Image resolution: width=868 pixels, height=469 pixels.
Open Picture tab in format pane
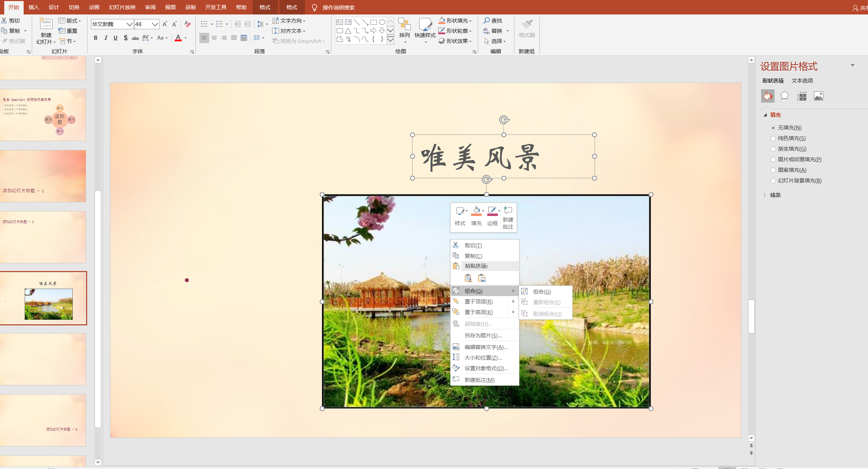click(819, 96)
